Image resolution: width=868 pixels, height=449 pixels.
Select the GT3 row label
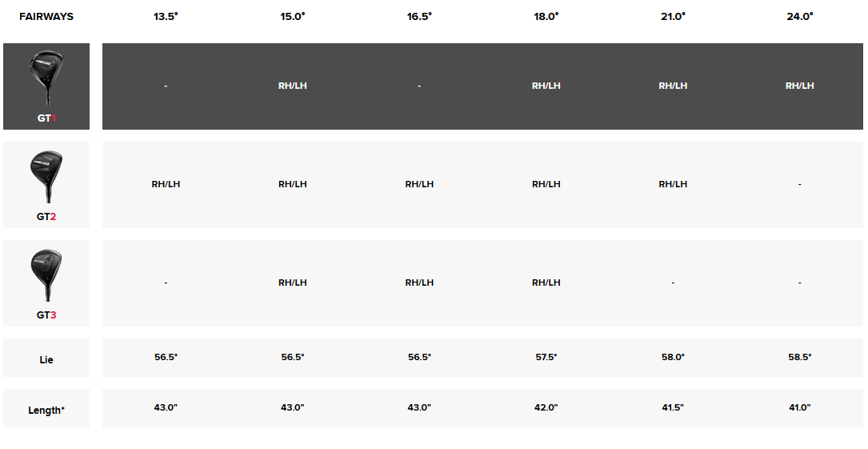pos(46,315)
